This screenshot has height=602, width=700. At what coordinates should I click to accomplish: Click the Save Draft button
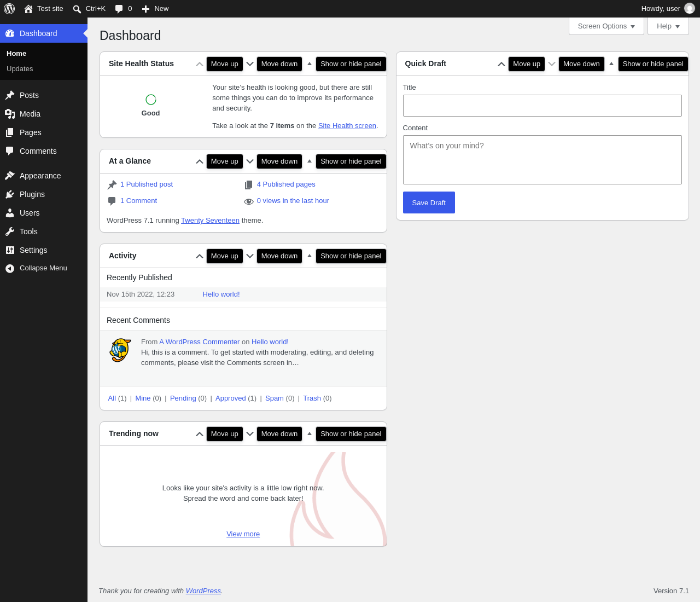pyautogui.click(x=429, y=202)
